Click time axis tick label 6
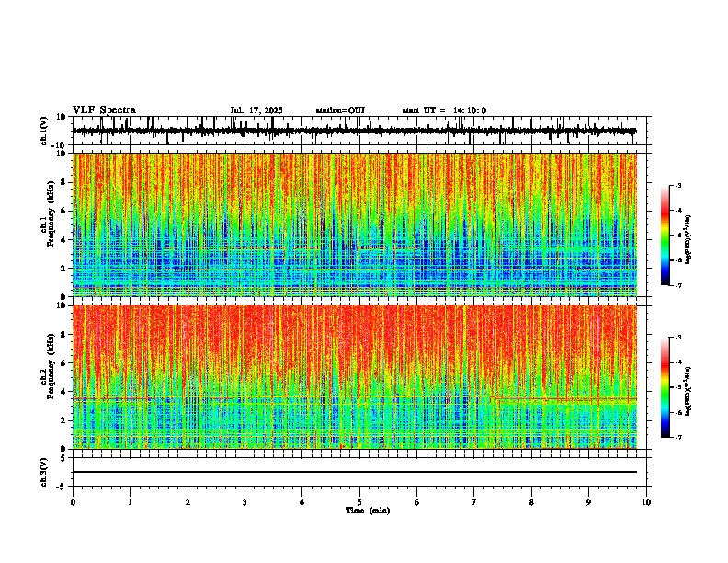Viewport: 728px width, 563px height. click(x=417, y=502)
